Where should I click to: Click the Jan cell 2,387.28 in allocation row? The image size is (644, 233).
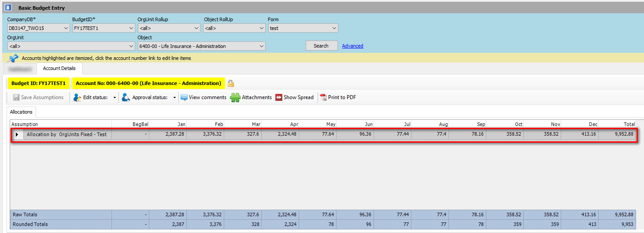tap(168, 134)
